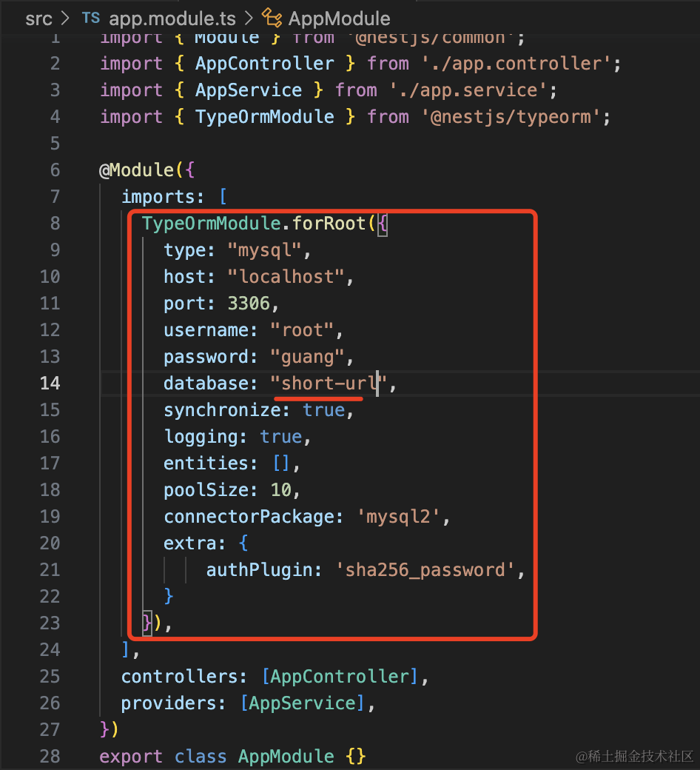Screen dimensions: 700x770
Task: Click the port number 3306
Action: (249, 304)
